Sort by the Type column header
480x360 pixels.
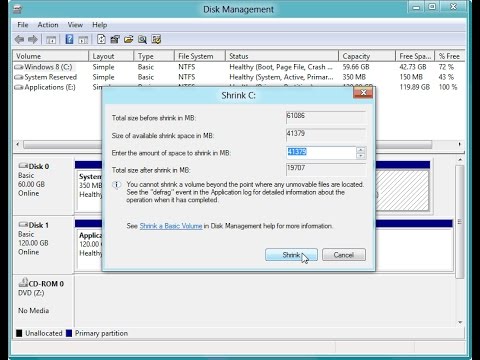(154, 56)
